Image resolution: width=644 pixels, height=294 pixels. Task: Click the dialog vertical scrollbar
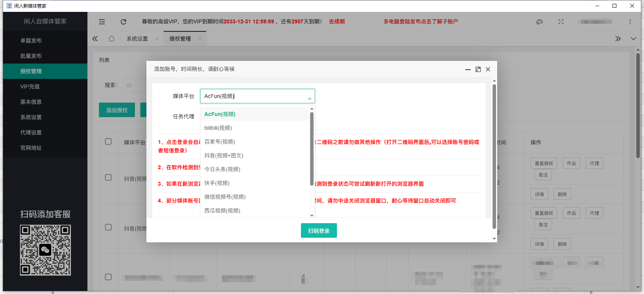tap(494, 156)
